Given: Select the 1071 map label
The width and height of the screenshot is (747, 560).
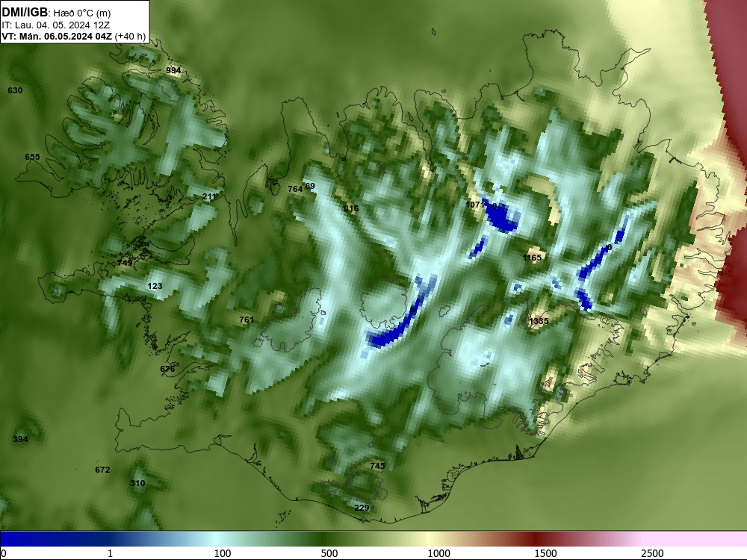Looking at the screenshot, I should tap(475, 205).
